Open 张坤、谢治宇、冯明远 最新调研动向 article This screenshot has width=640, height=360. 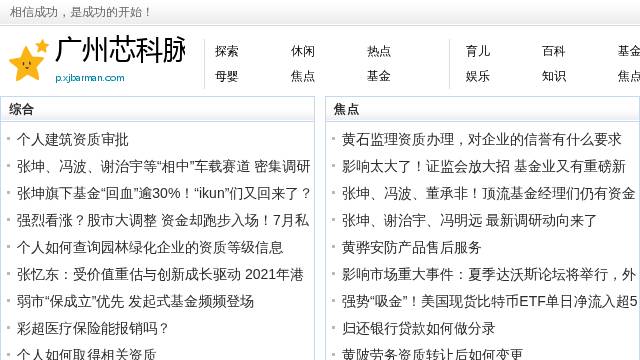click(x=469, y=220)
